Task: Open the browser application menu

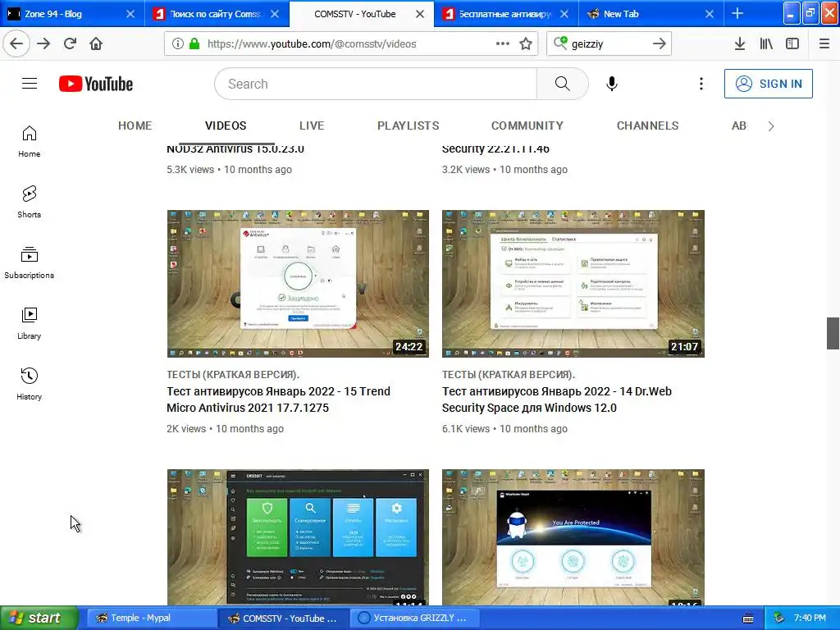Action: point(824,43)
